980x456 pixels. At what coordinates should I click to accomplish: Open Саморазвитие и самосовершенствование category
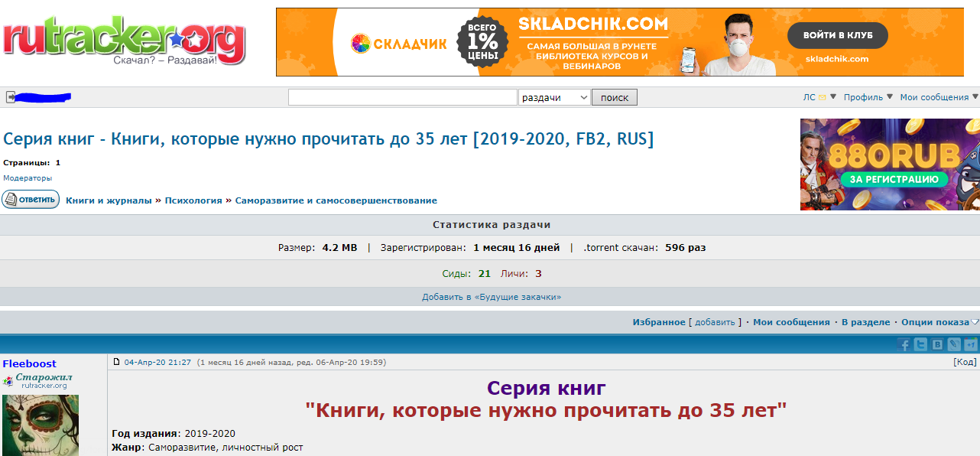click(x=336, y=200)
